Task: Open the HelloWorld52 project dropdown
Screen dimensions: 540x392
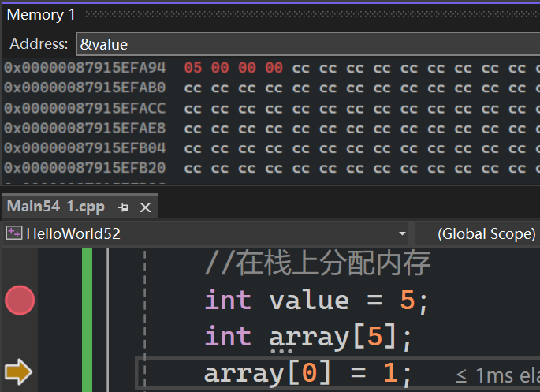Action: pyautogui.click(x=402, y=234)
